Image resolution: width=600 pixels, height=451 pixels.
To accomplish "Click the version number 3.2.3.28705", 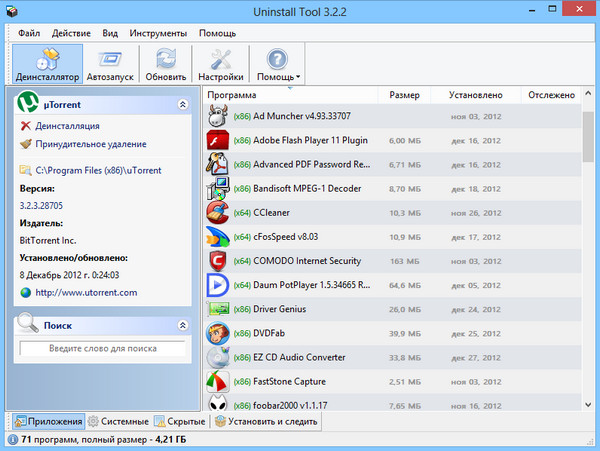I will (x=41, y=206).
